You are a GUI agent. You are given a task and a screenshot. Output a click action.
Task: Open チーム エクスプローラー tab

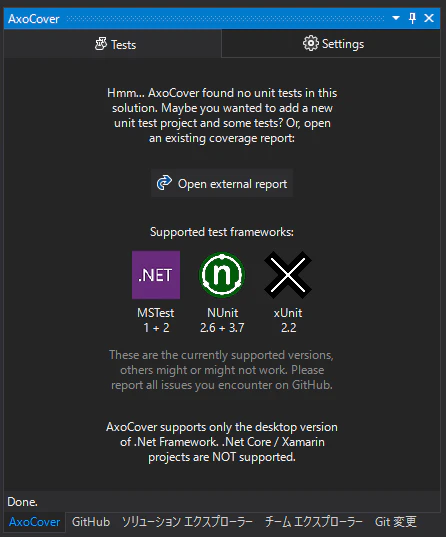pyautogui.click(x=313, y=522)
